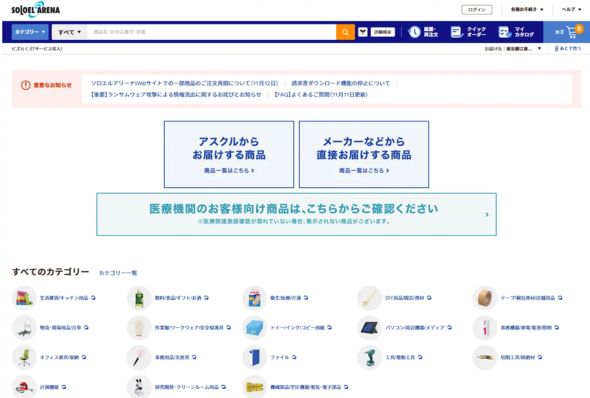Viewport: 590px width, 398px height.
Task: Click the ログイン button
Action: [x=477, y=10]
